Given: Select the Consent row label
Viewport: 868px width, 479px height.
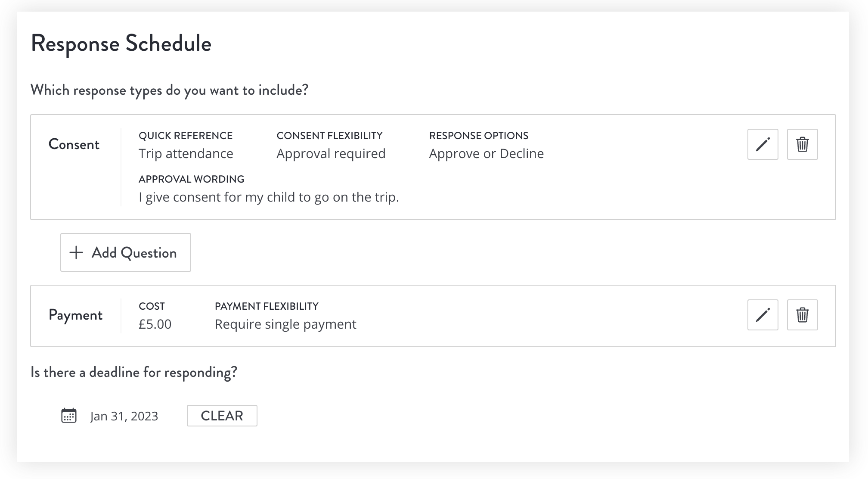Looking at the screenshot, I should [x=74, y=144].
